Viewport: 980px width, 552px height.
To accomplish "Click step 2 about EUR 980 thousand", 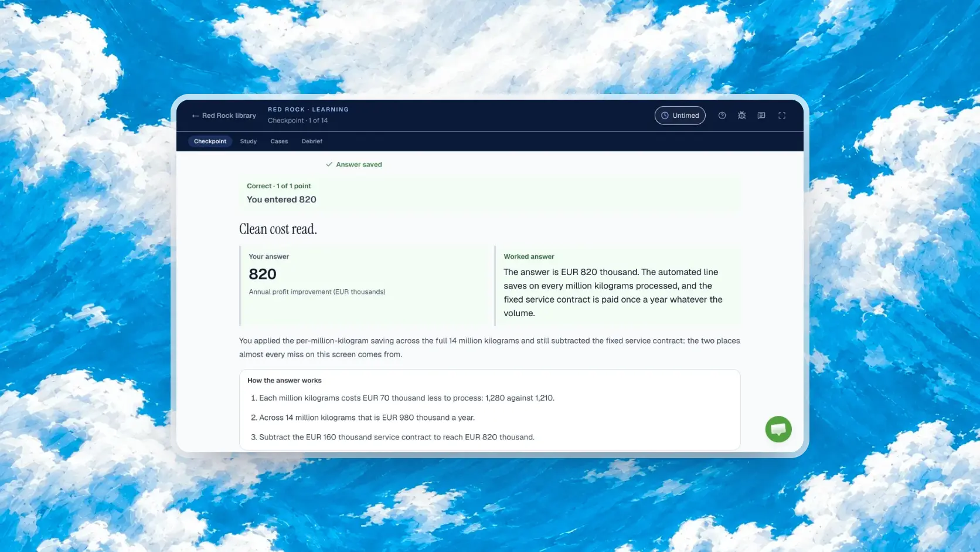I will (363, 418).
